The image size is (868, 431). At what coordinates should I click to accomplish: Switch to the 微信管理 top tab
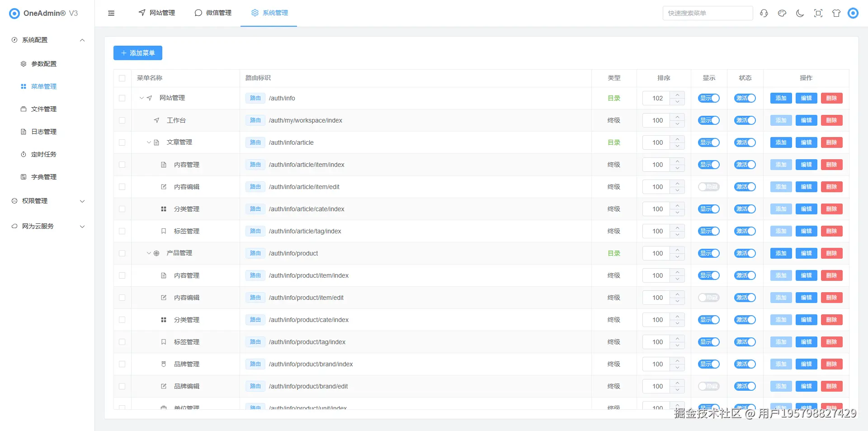point(213,13)
